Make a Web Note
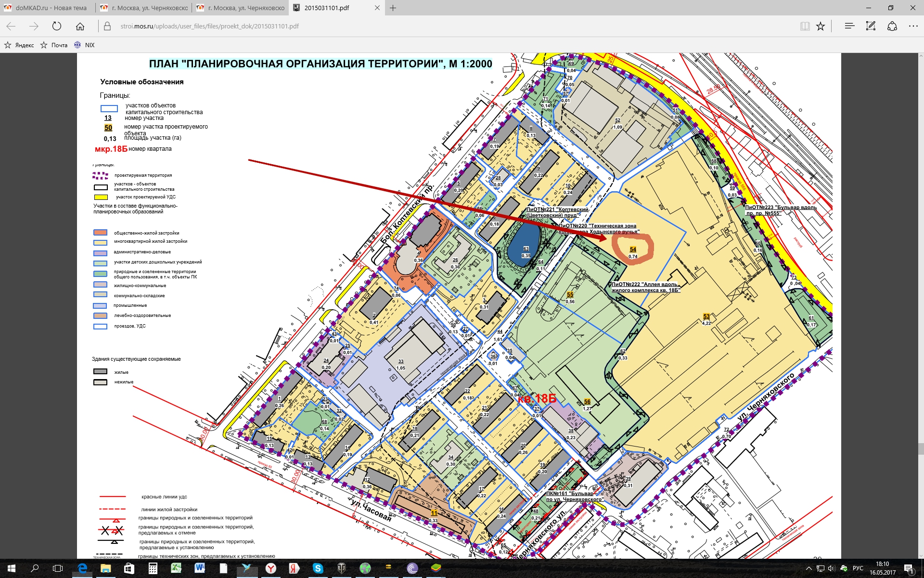This screenshot has height=578, width=924. (871, 26)
